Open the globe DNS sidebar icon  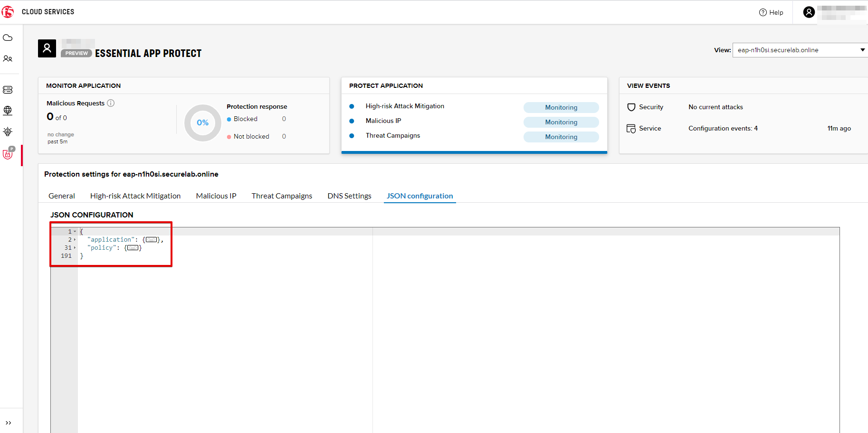pos(8,111)
